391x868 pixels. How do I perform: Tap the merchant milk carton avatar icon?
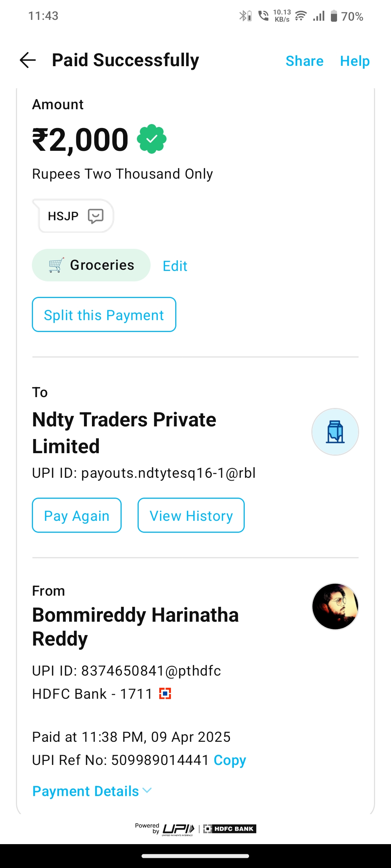click(335, 432)
